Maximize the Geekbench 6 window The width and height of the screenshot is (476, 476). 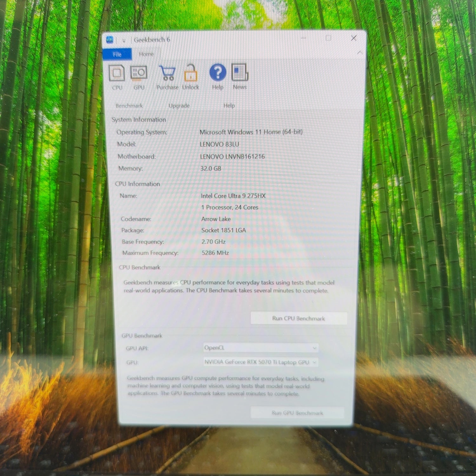tap(328, 38)
